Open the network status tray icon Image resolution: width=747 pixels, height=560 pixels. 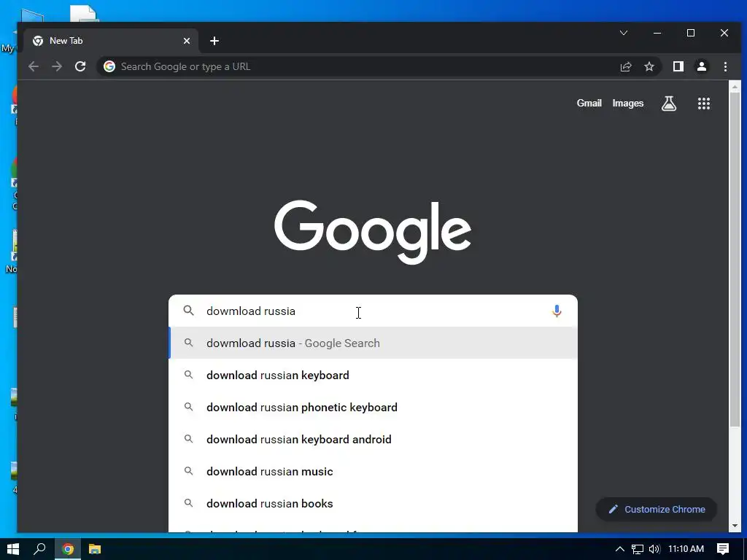[638, 549]
